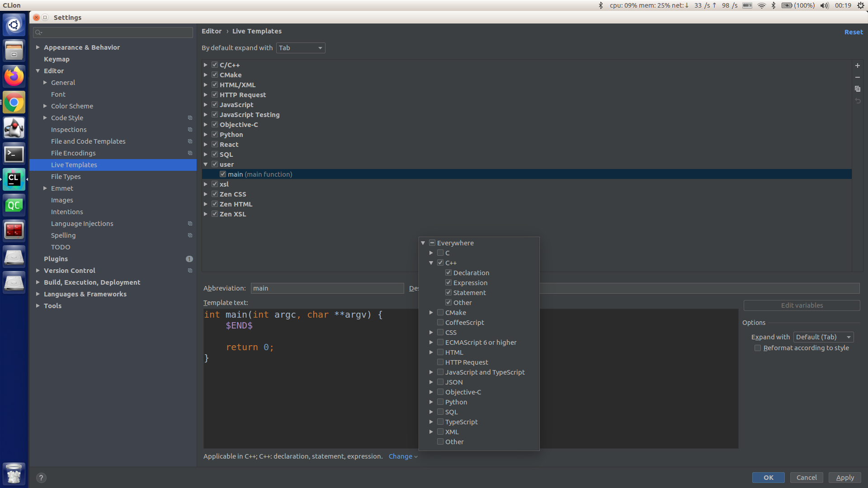Enable the C context checkbox
Viewport: 868px width, 488px height.
click(x=440, y=253)
